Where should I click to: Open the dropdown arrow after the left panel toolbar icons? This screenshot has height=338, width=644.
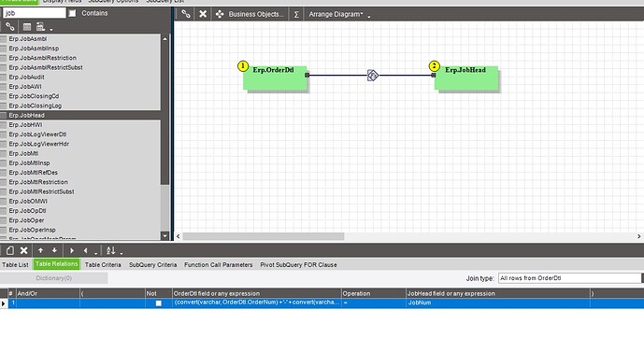tap(50, 30)
